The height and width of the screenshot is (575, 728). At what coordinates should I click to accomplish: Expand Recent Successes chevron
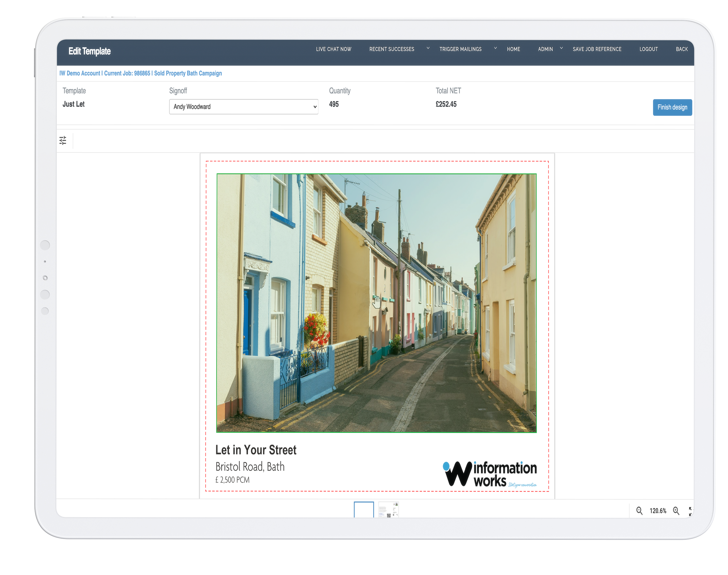click(428, 48)
